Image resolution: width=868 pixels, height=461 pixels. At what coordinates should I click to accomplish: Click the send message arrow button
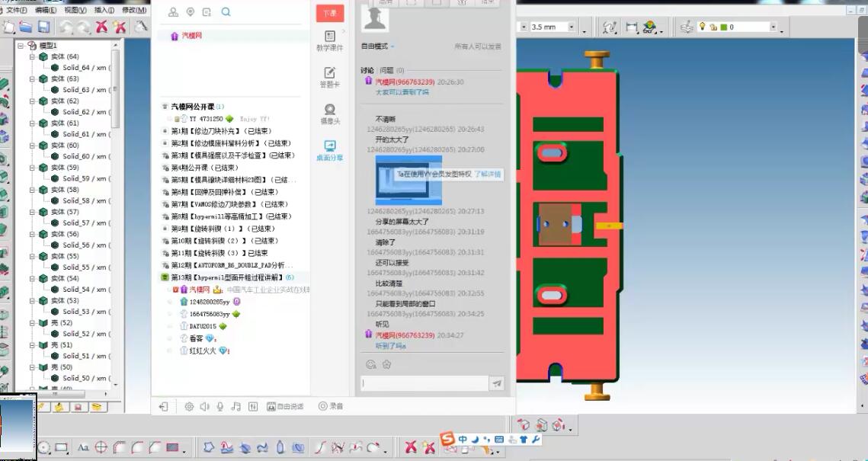pos(498,384)
